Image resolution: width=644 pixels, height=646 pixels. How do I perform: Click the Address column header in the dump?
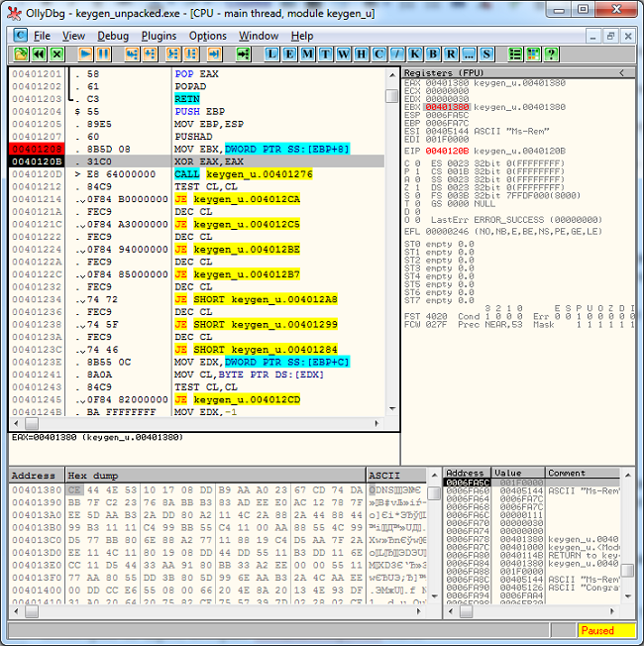coord(37,476)
